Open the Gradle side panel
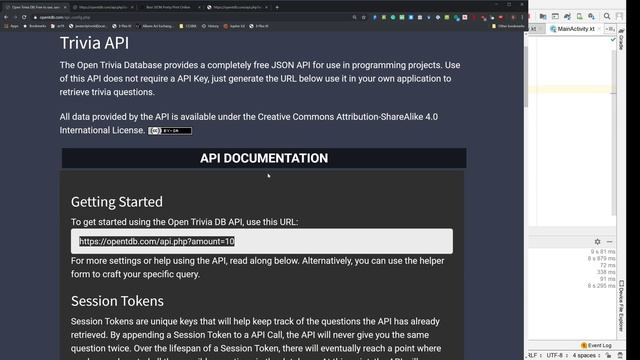The image size is (640, 360). coord(621,40)
